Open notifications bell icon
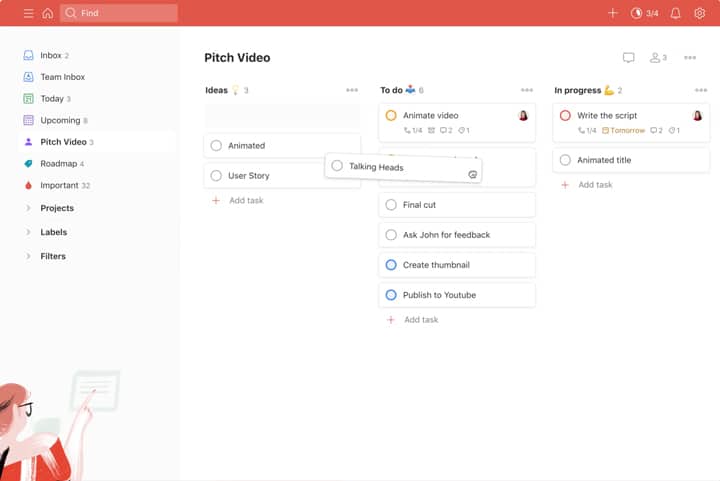The image size is (720, 481). [x=675, y=13]
